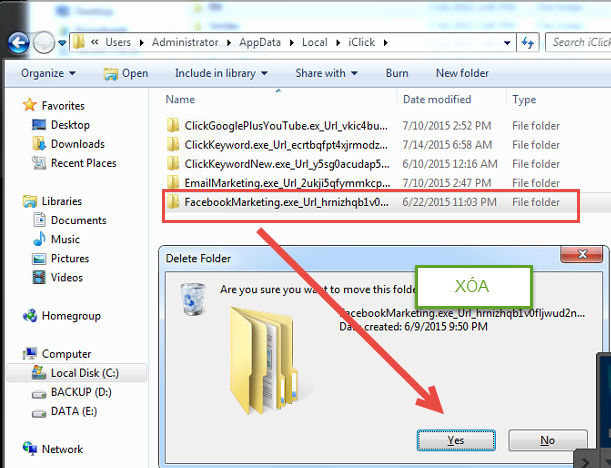Select ClickKeyword.exe_Url_ecrtbqfpt4 folder name
Screen dimensions: 611x468
pos(286,145)
